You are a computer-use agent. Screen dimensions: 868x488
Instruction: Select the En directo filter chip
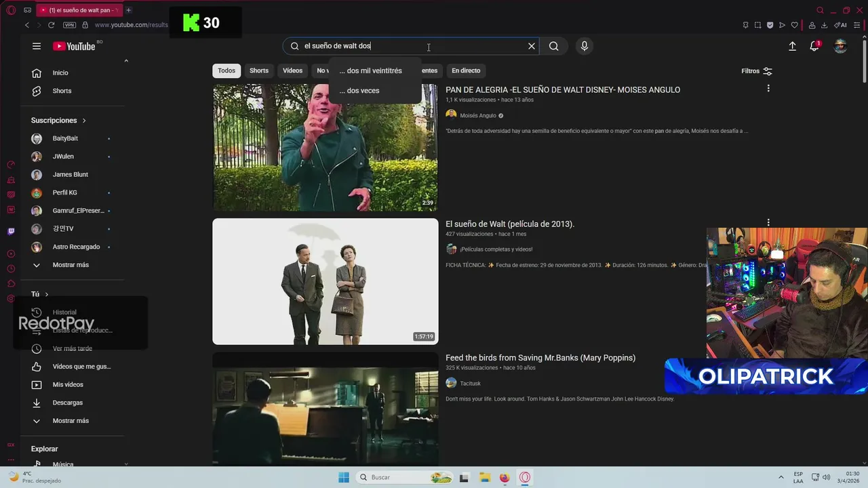coord(466,70)
